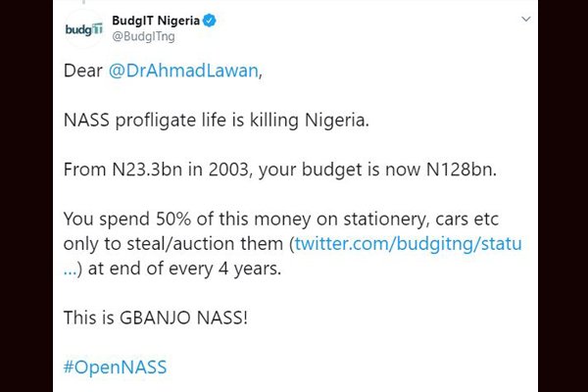This screenshot has width=588, height=392.
Task: Click the blue verified badge icon
Action: click(x=210, y=21)
